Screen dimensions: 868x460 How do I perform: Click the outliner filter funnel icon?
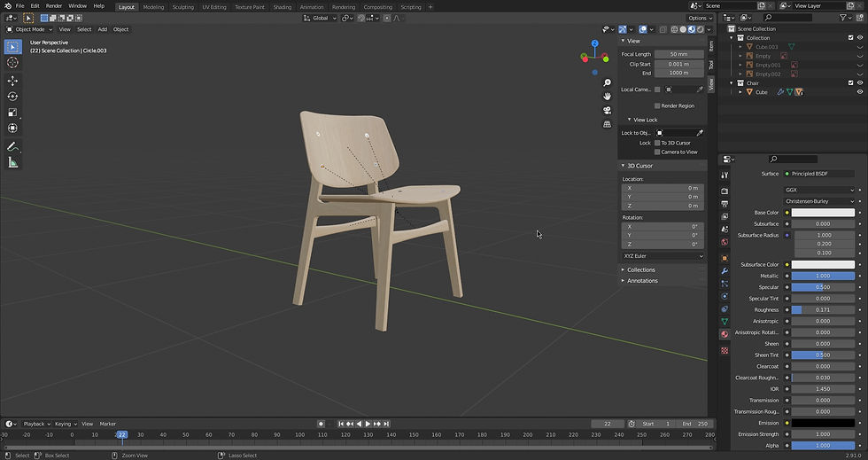tap(843, 18)
